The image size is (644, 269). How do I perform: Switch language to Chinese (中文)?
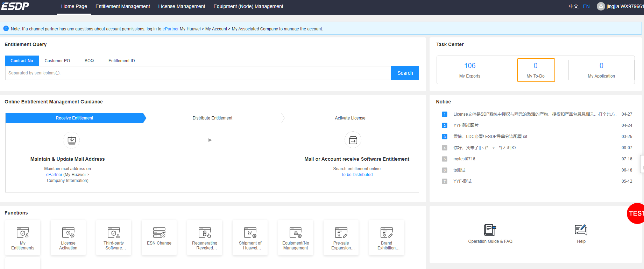573,6
